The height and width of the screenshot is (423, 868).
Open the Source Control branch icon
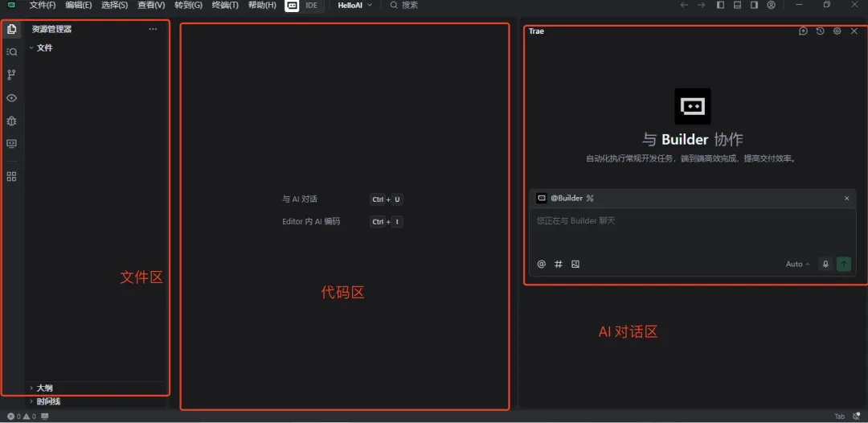pos(11,75)
